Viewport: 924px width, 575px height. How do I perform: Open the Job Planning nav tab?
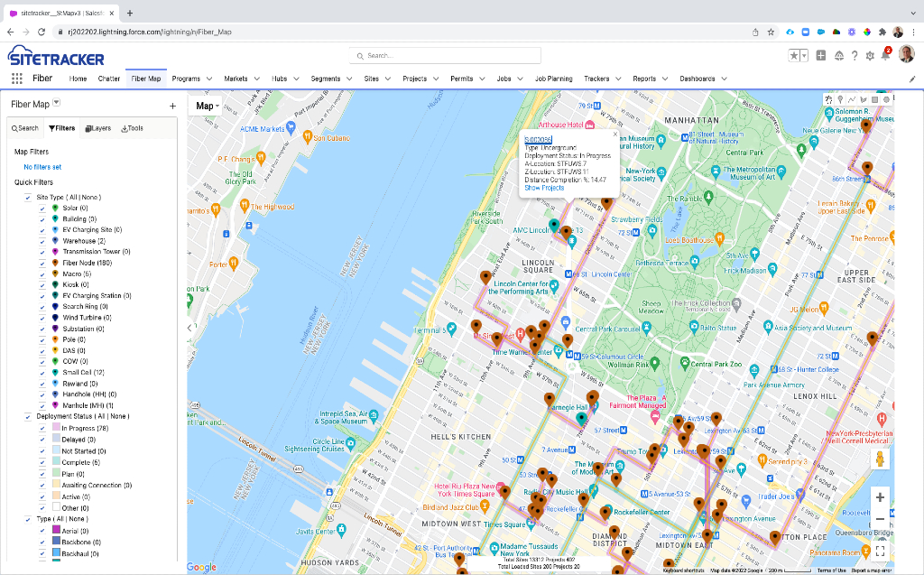(553, 79)
